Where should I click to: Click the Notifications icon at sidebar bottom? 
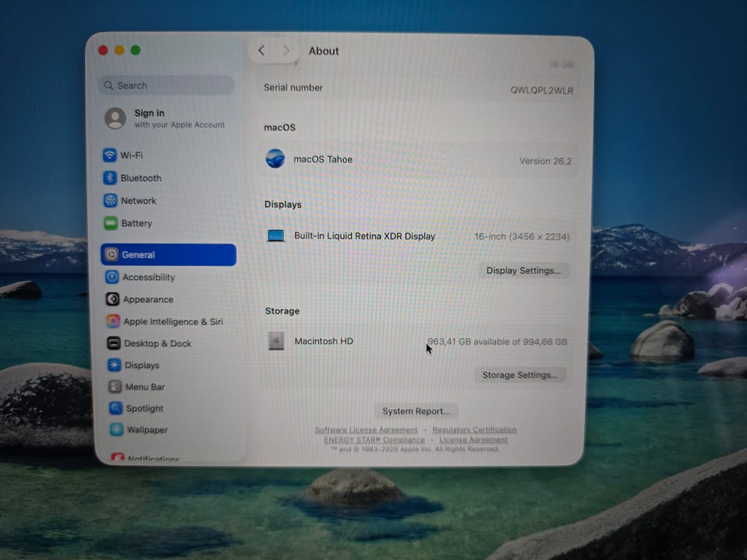(117, 457)
